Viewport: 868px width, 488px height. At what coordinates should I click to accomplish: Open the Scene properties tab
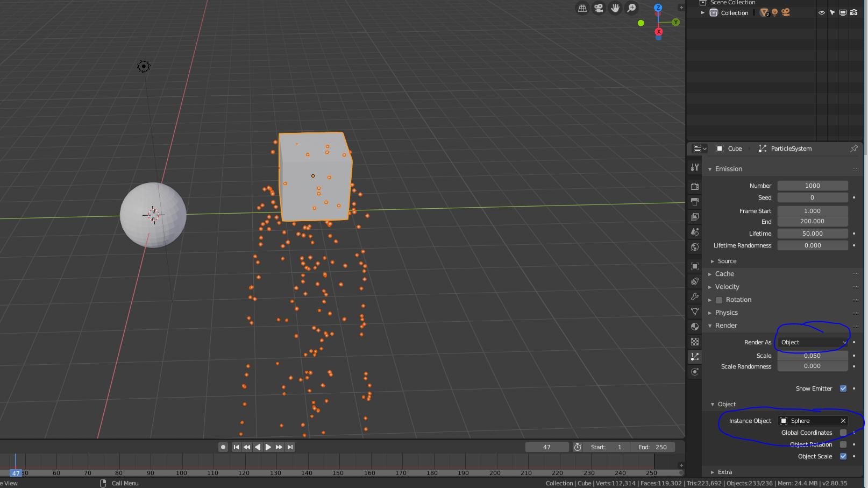coord(695,232)
